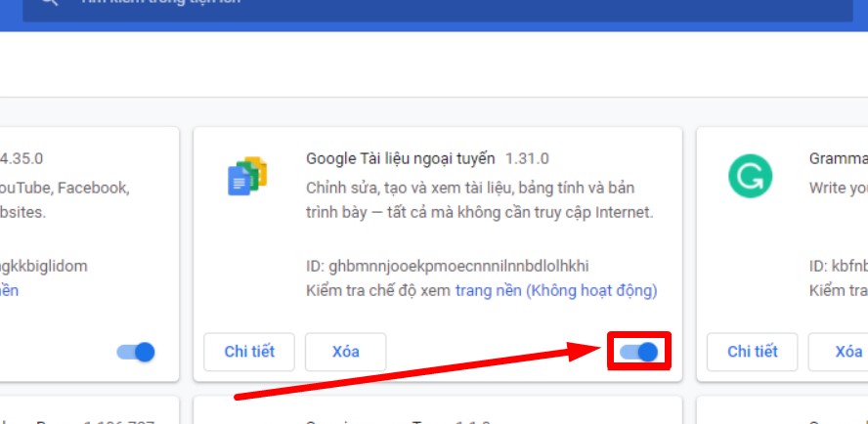Click the description starting with Chỉnh sửa, tạo
This screenshot has height=424, width=868.
(x=479, y=200)
